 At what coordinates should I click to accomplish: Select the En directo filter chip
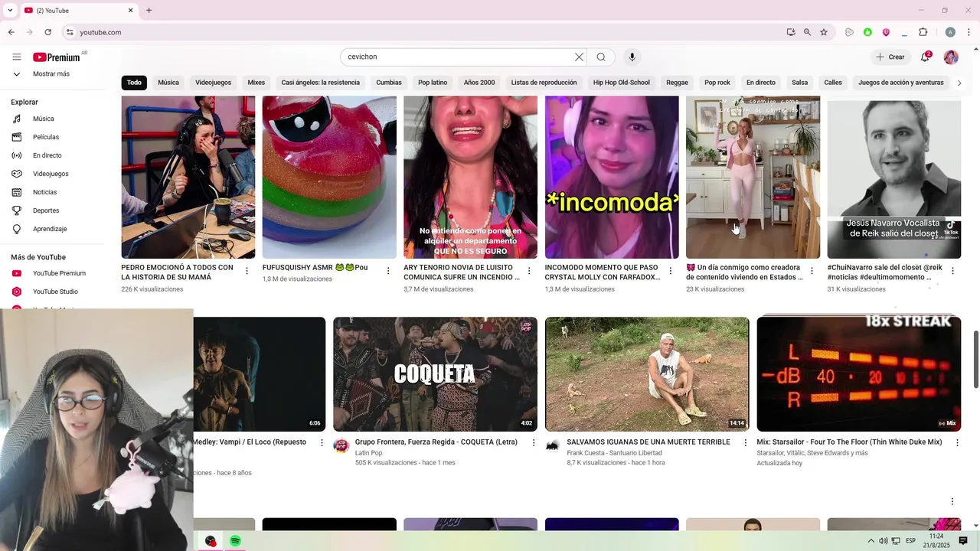pos(761,83)
